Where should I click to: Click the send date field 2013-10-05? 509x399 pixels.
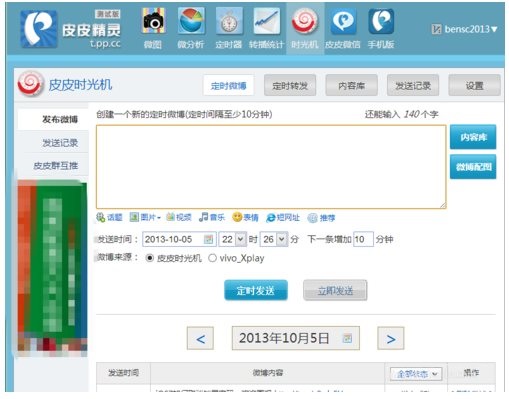pyautogui.click(x=179, y=239)
